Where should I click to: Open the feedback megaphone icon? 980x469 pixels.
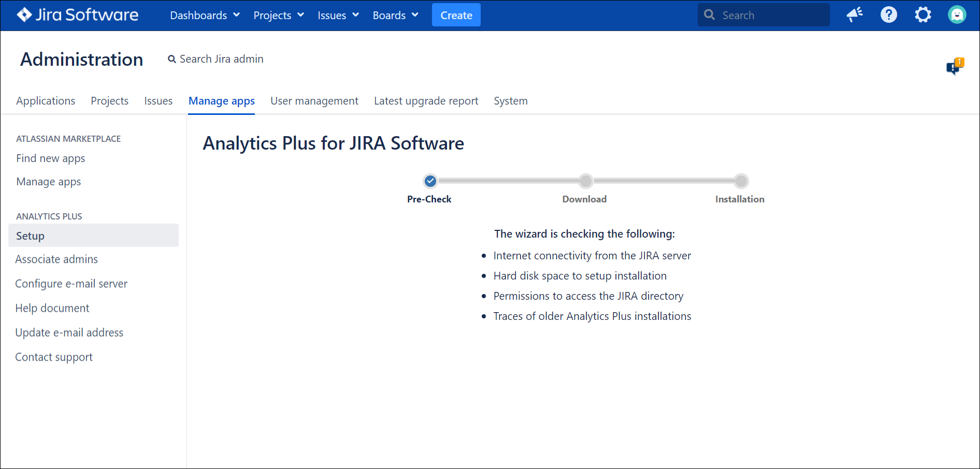coord(854,15)
